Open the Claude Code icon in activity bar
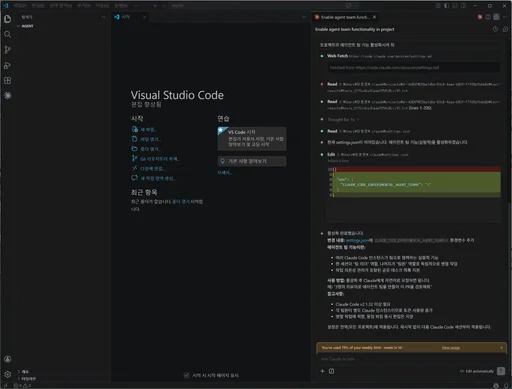This screenshot has width=512, height=389. 8,96
